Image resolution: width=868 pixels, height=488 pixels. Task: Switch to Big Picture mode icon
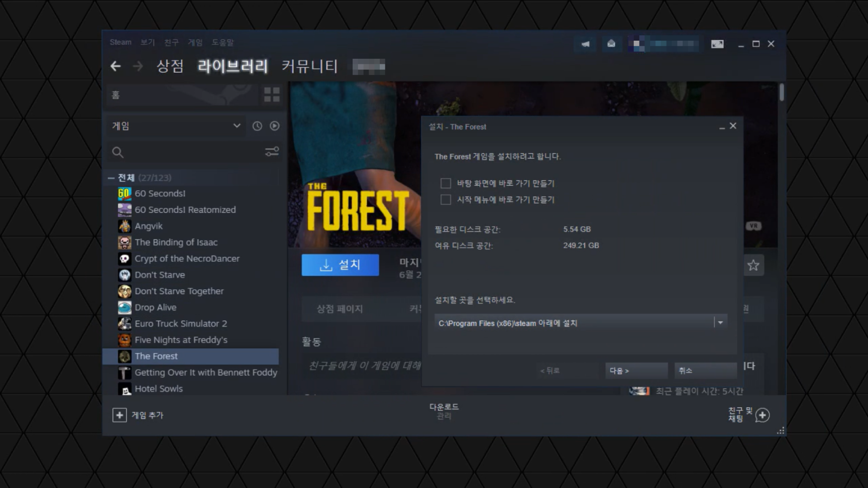(717, 44)
